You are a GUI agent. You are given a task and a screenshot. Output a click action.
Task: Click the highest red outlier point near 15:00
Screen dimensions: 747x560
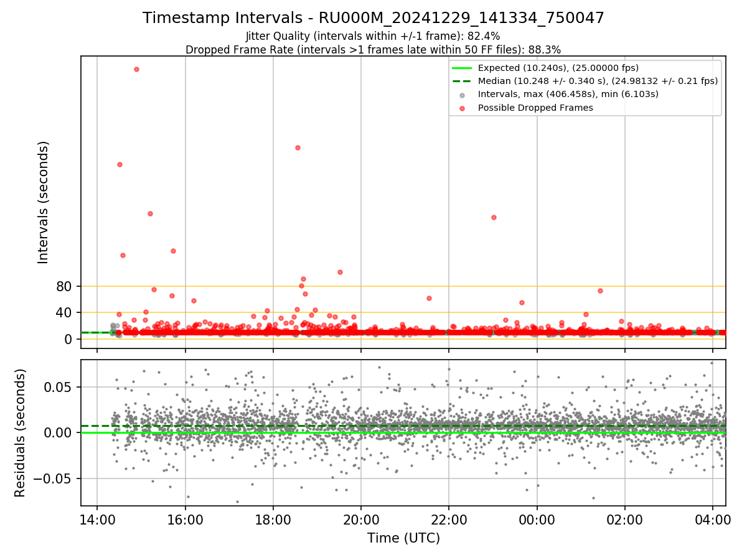click(x=136, y=69)
